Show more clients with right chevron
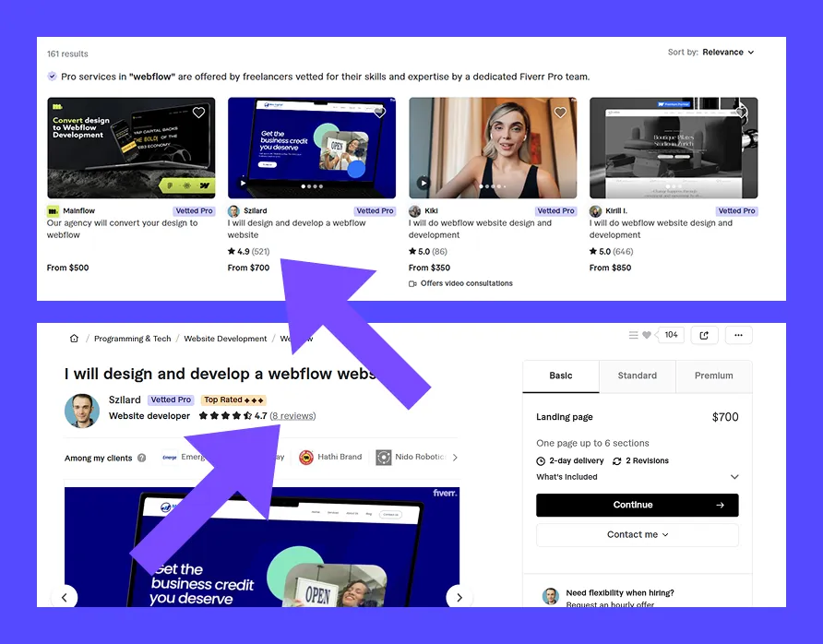The height and width of the screenshot is (644, 823). (455, 457)
